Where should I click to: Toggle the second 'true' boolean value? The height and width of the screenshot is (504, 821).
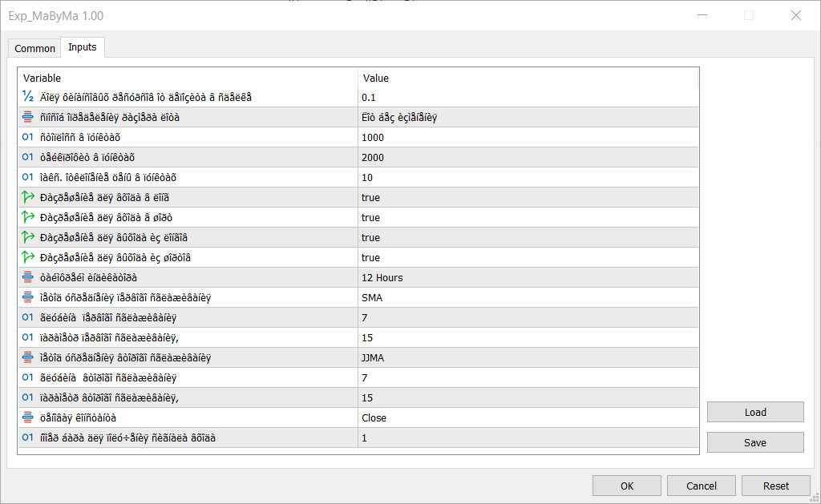(x=370, y=217)
